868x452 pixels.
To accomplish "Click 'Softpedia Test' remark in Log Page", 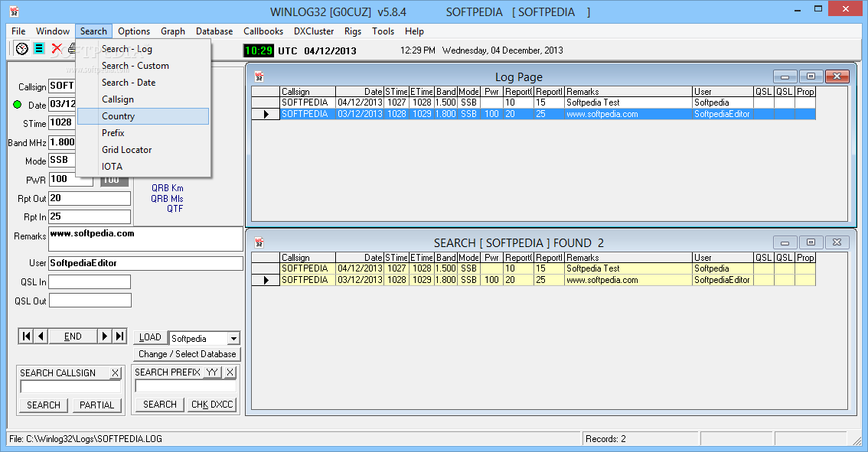I will coord(593,102).
